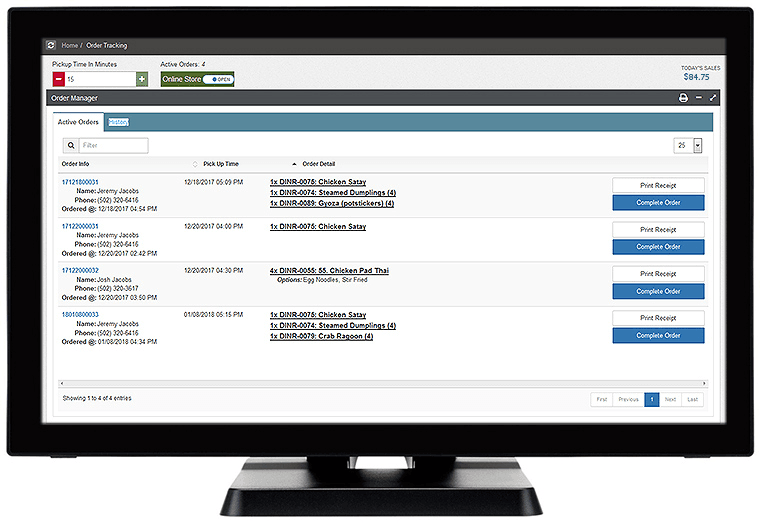Click the refresh icon beside Home breadcrumb
This screenshot has height=523, width=760.
point(51,45)
